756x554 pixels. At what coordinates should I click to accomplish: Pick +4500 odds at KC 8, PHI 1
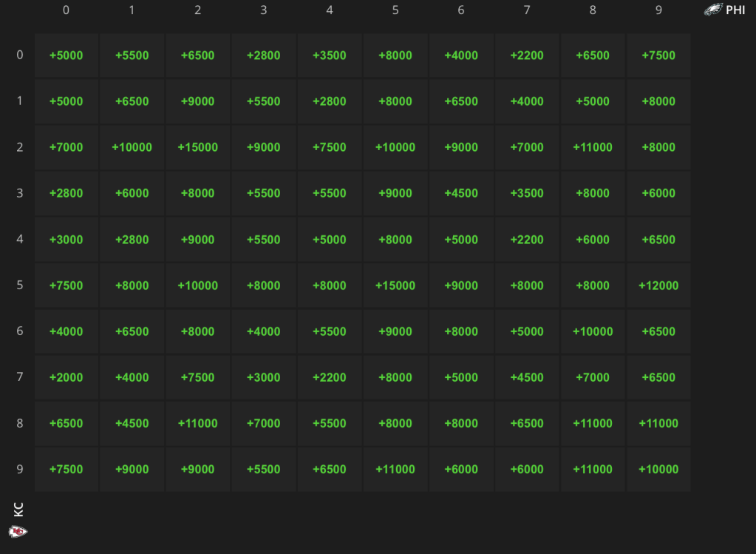(132, 423)
